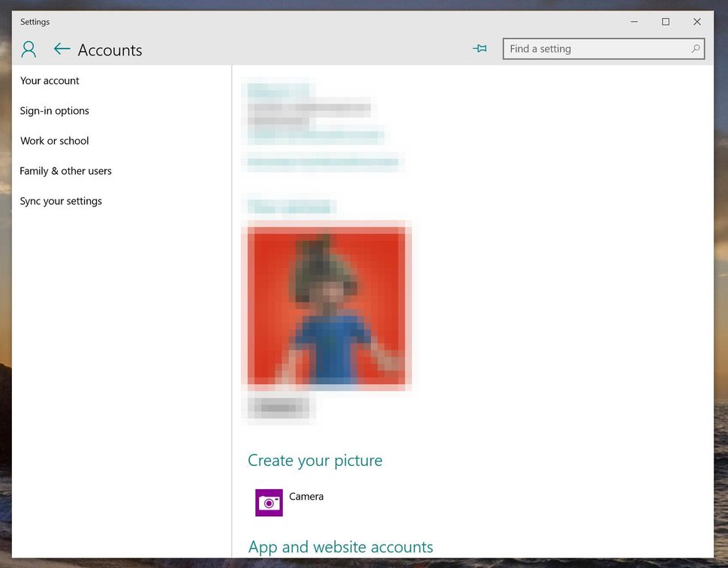Select 'Sync your settings'
The height and width of the screenshot is (568, 728).
61,200
